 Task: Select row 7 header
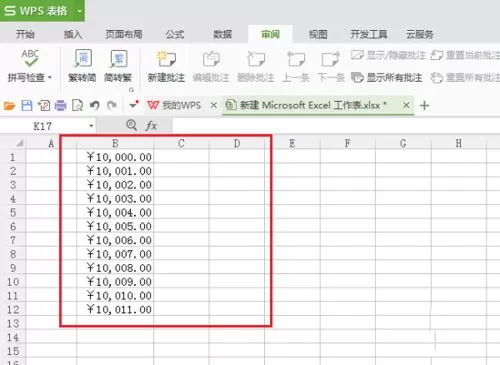click(x=13, y=240)
